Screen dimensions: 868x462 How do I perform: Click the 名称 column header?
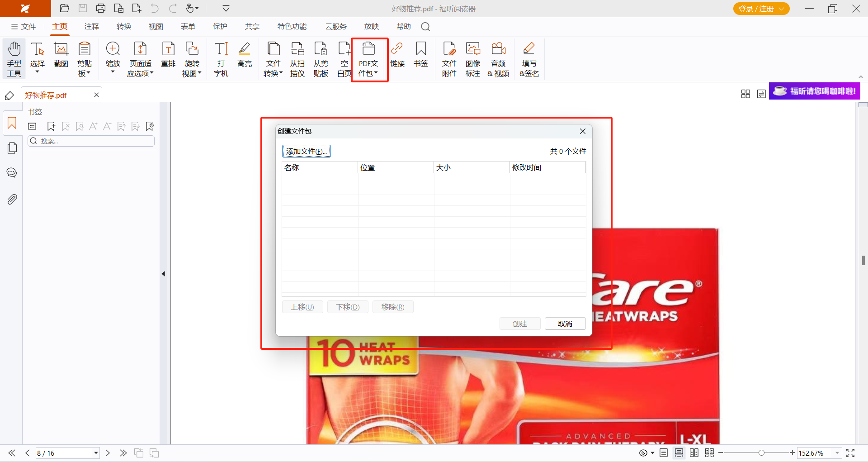click(x=320, y=167)
